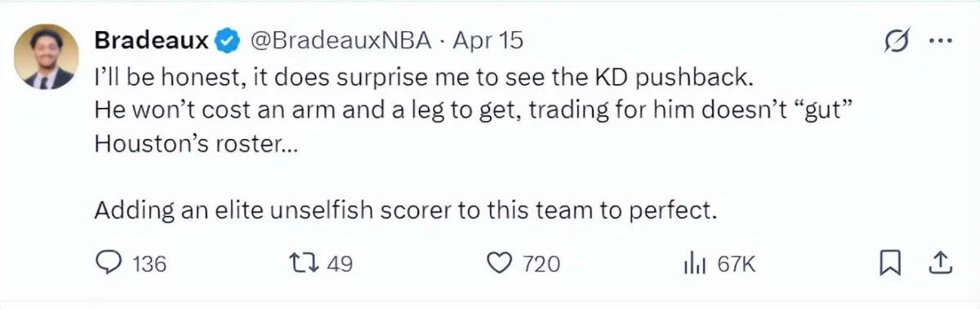Viewport: 980px width, 309px height.
Task: Click the 720 likes count
Action: point(541,264)
